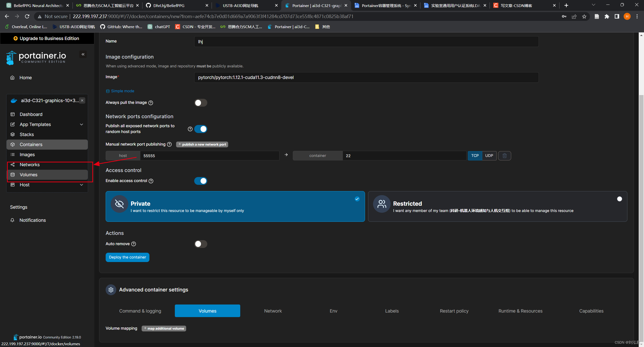644x347 pixels.
Task: Open a new browser tab with plus button
Action: 566,5
